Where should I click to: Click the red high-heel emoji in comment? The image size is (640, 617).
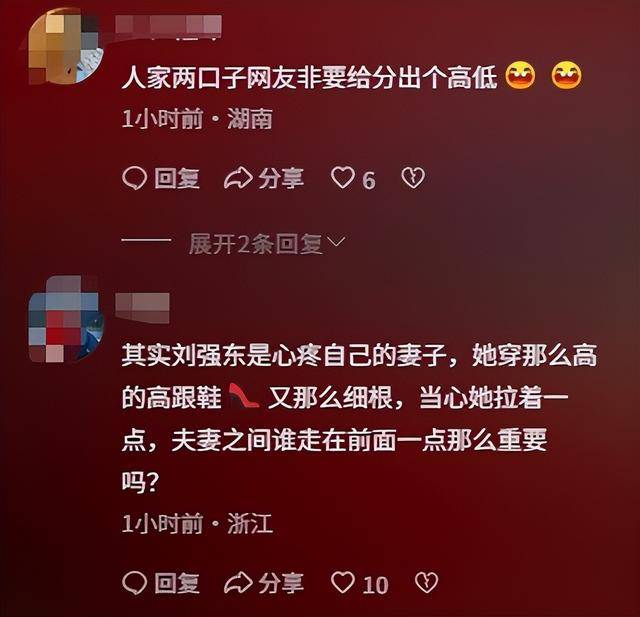point(244,396)
